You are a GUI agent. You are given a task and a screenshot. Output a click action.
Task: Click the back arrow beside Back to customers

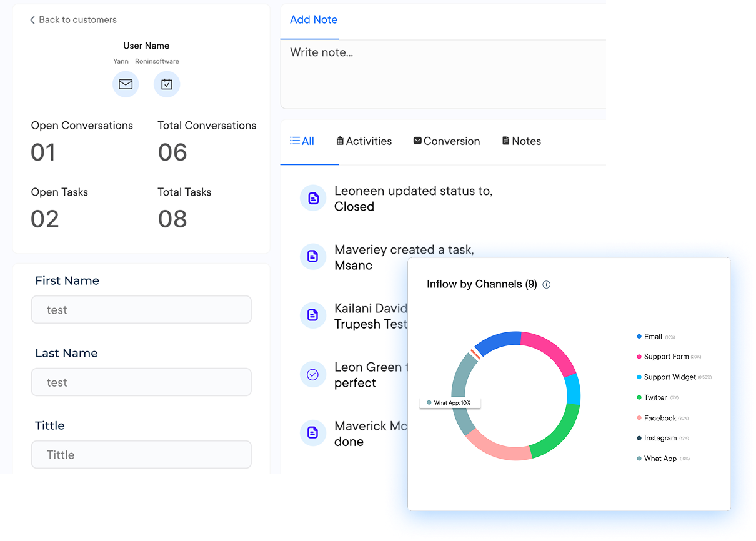coord(32,19)
